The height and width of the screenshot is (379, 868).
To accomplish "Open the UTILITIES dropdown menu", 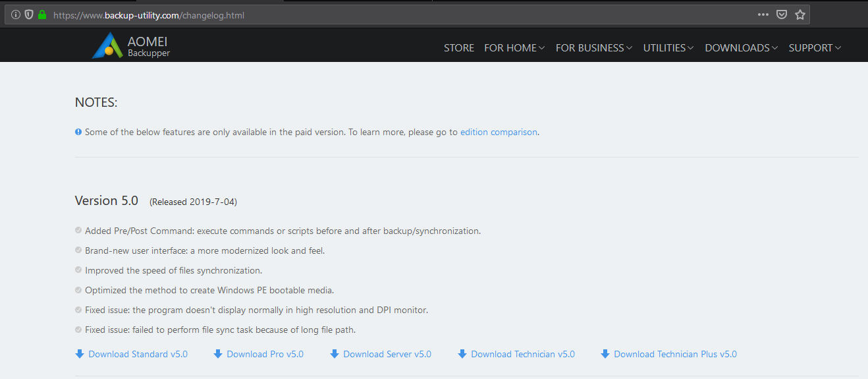I will click(668, 47).
